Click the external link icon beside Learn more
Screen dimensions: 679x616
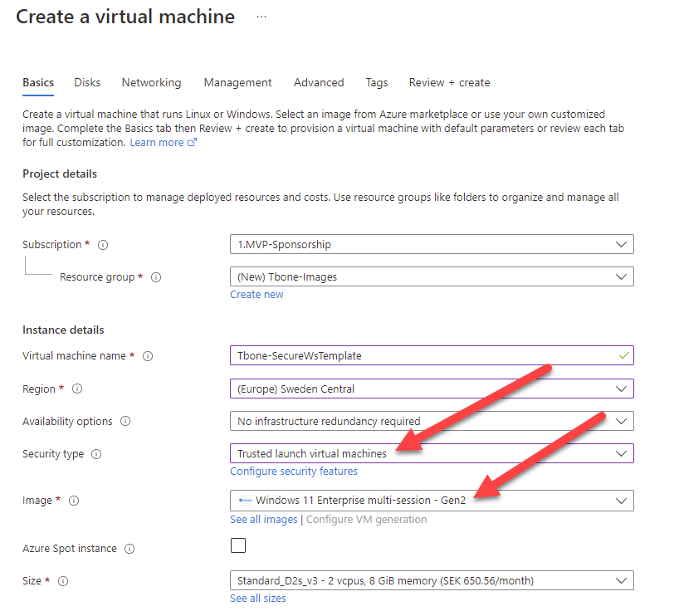point(190,142)
